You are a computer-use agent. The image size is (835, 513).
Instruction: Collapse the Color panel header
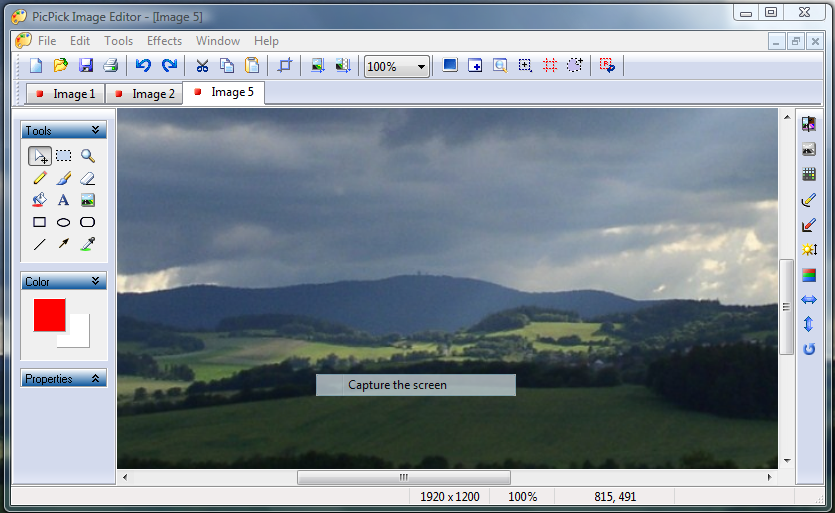point(63,281)
